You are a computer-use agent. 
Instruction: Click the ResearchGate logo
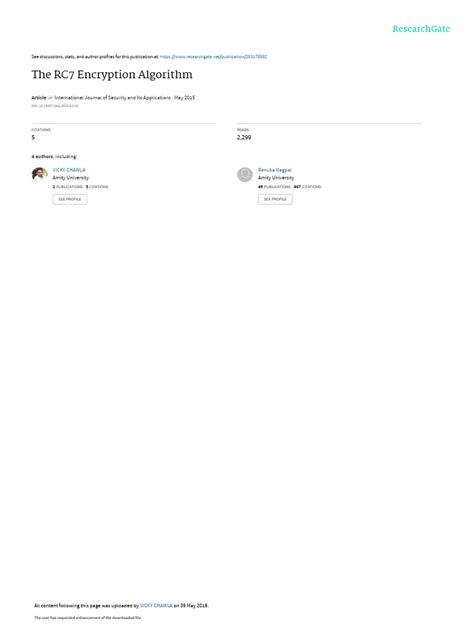[x=421, y=29]
